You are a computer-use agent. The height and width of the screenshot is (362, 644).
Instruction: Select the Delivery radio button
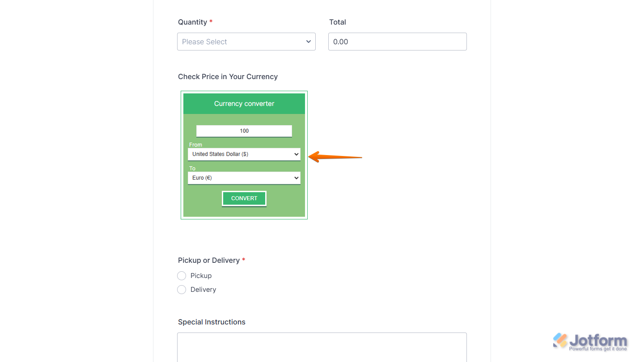(182, 290)
